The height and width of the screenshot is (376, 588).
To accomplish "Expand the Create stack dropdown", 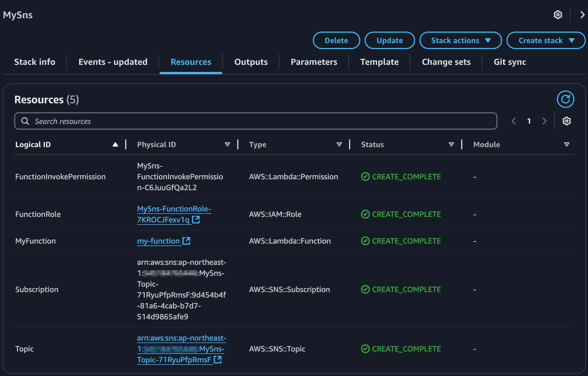I will pos(546,40).
